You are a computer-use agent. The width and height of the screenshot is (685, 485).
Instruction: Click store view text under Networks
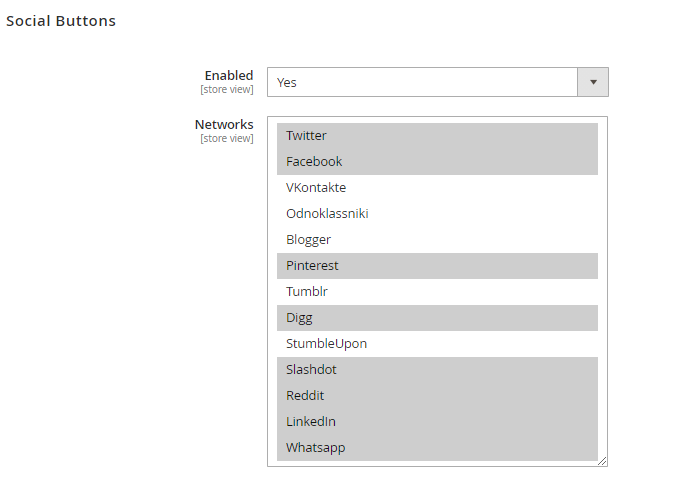[227, 138]
